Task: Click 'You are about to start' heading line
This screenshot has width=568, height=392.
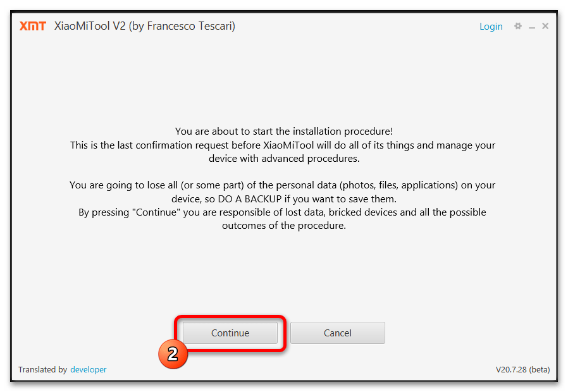Action: [x=283, y=131]
